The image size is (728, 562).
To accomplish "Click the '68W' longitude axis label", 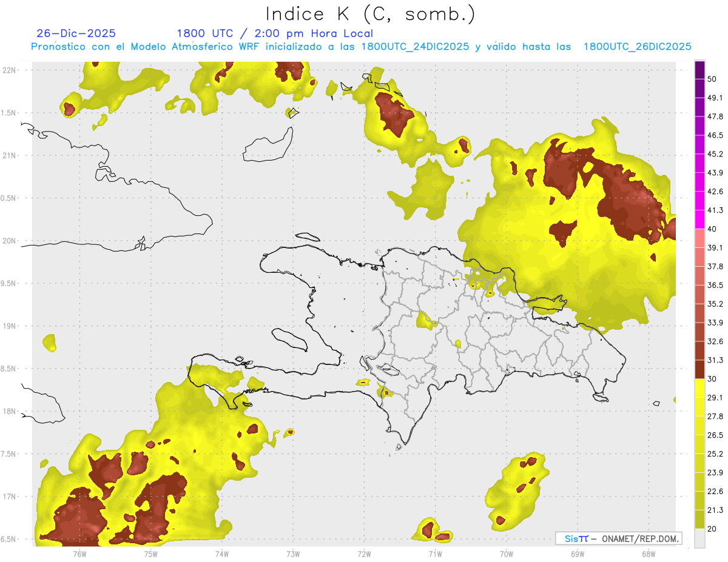I will [648, 554].
